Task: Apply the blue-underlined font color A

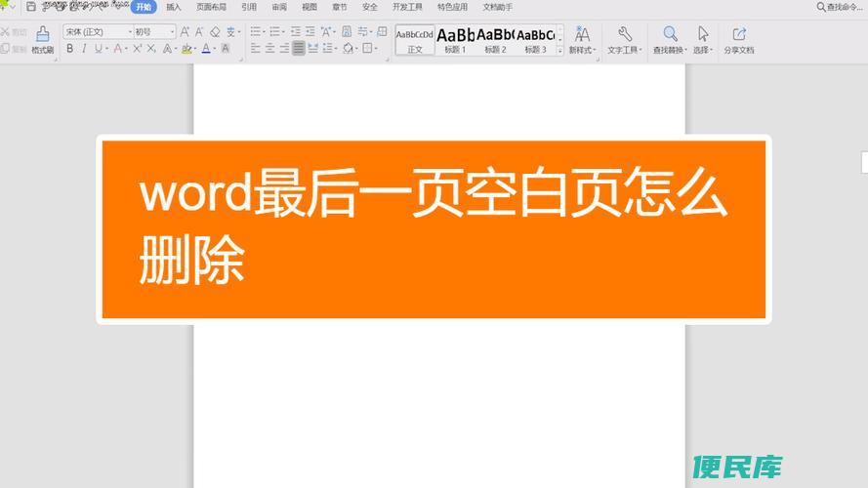Action: point(206,49)
